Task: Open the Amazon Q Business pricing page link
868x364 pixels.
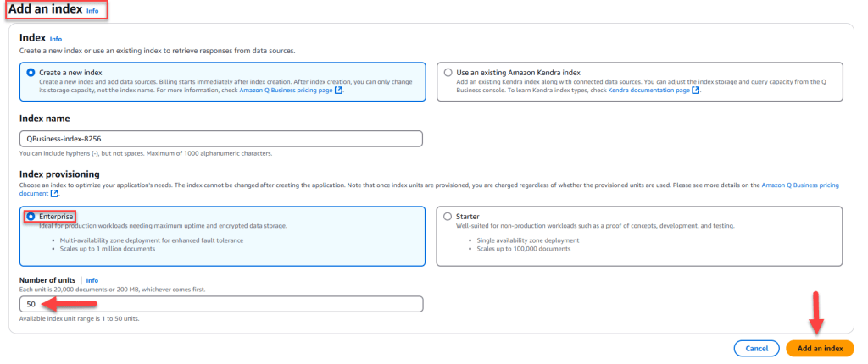Action: click(287, 90)
